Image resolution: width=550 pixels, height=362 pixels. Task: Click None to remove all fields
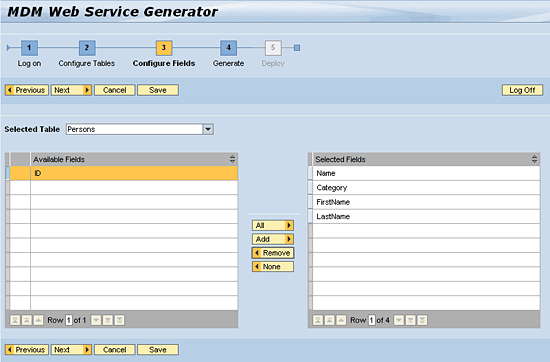[273, 267]
